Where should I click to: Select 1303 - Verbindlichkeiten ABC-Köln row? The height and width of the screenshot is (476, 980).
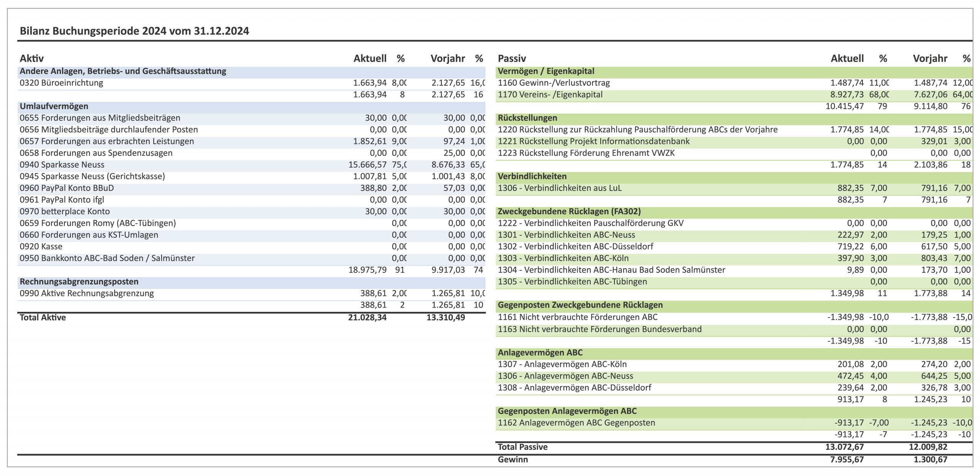pos(734,258)
